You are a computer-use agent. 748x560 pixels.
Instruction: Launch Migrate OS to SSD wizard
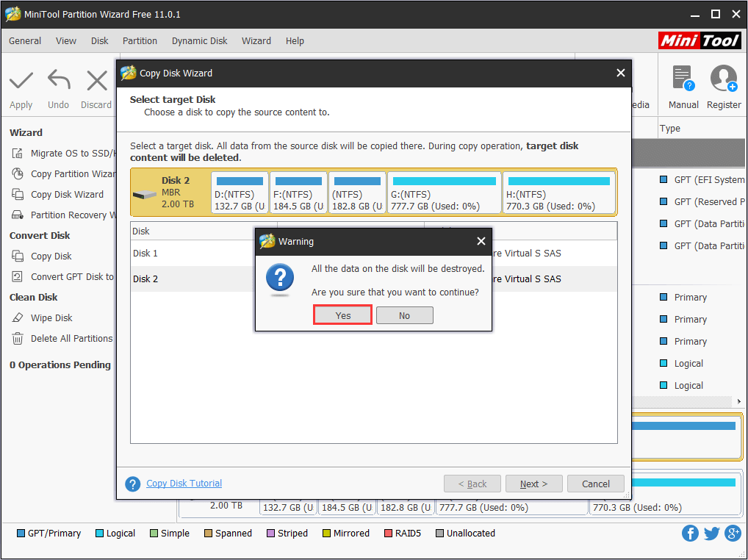63,153
